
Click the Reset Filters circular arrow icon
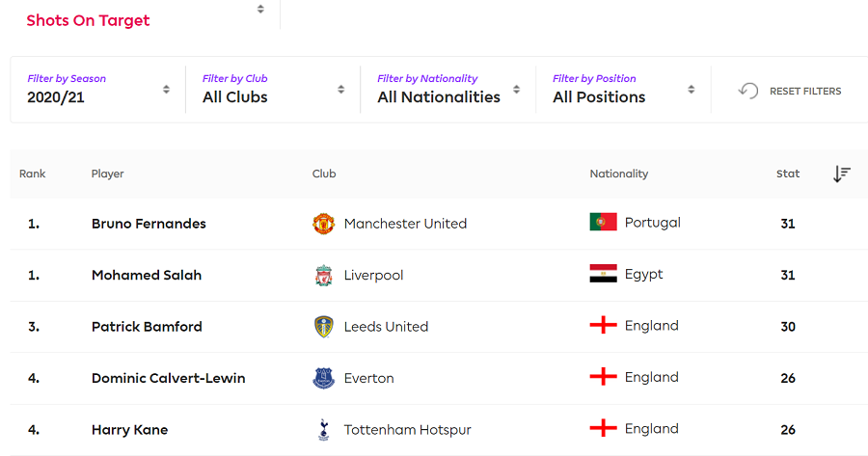tap(748, 91)
